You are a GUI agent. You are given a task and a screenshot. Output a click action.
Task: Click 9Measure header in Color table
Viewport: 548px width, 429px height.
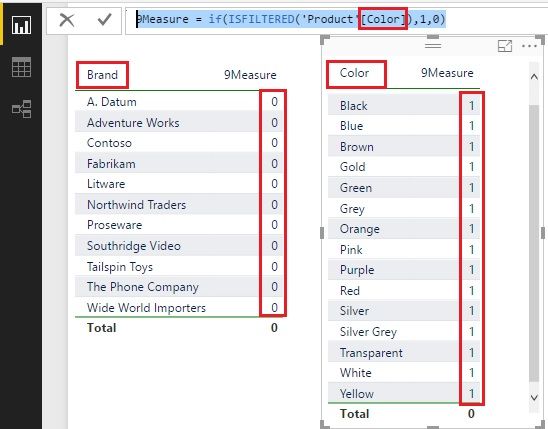point(447,73)
